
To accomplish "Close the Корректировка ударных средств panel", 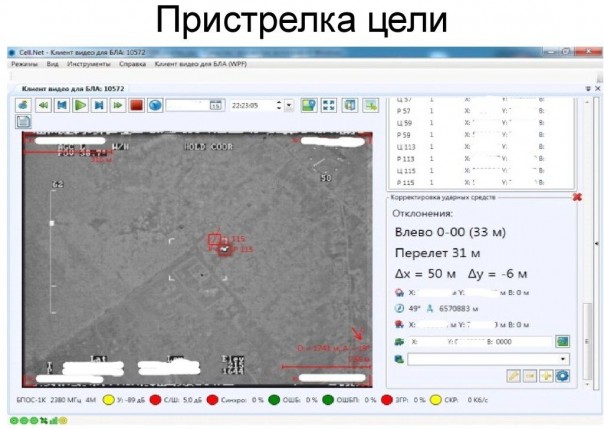I will (x=577, y=197).
